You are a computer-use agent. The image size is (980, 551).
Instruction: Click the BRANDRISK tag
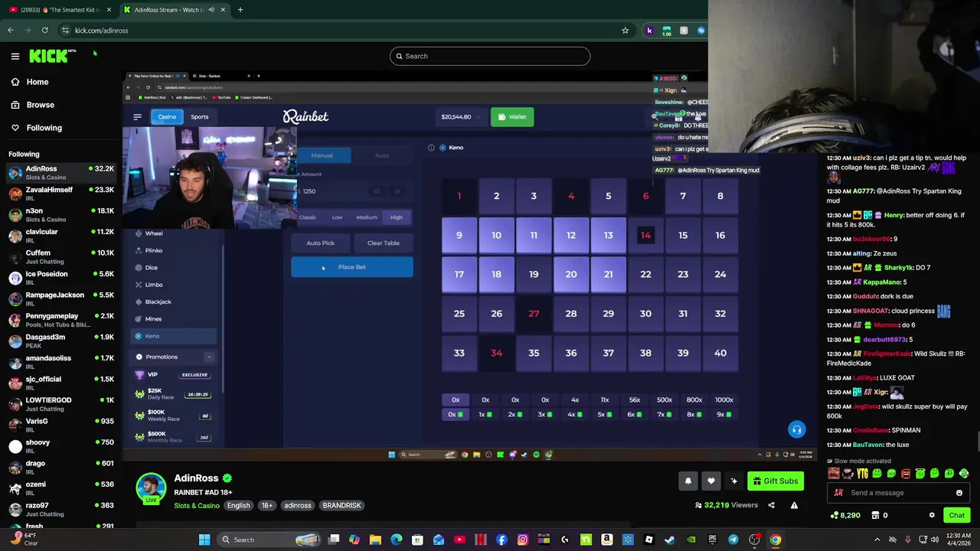(x=341, y=505)
